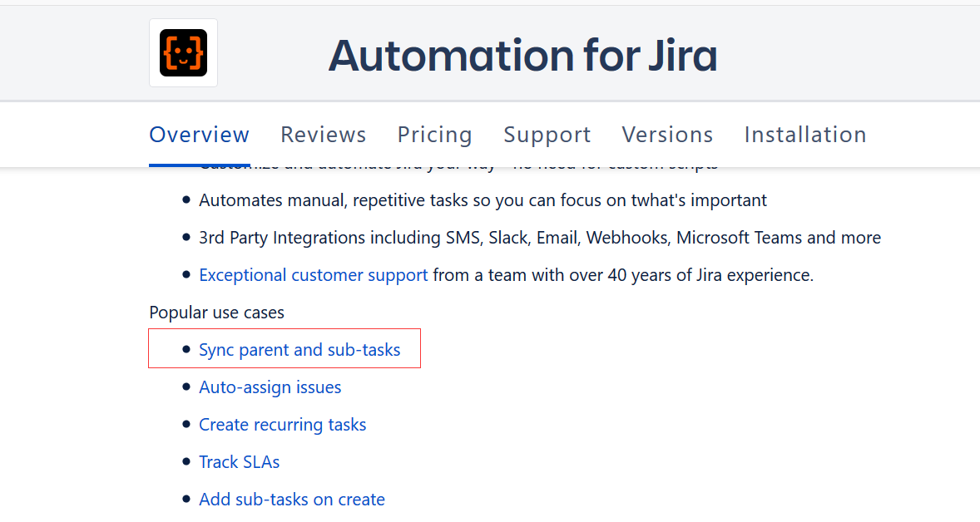Click the bullet beside 'Auto-assign issues'
The width and height of the screenshot is (980, 522).
tap(185, 386)
